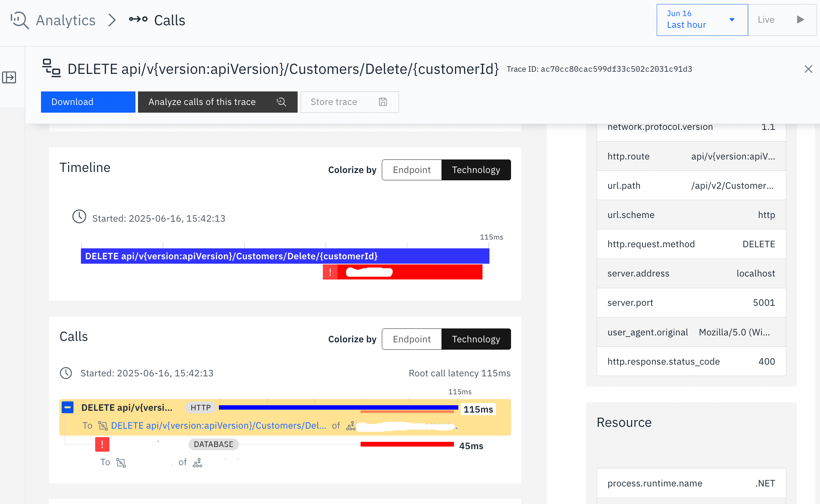Image resolution: width=820 pixels, height=504 pixels.
Task: Close the trace detail panel
Action: click(x=808, y=69)
